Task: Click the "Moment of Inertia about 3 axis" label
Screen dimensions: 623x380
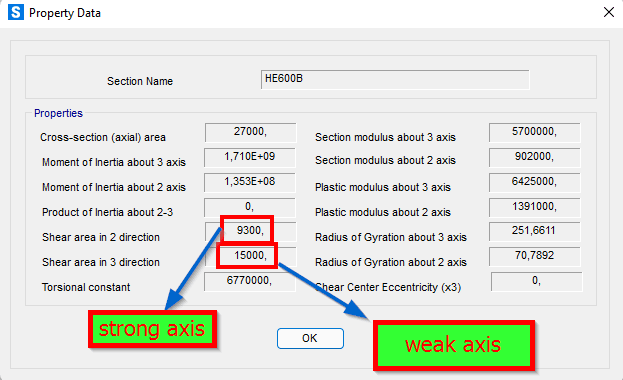Action: point(114,163)
